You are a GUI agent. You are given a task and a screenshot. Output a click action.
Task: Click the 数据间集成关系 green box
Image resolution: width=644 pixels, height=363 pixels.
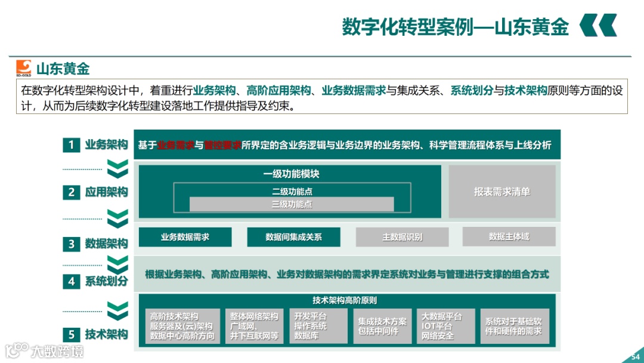(293, 237)
